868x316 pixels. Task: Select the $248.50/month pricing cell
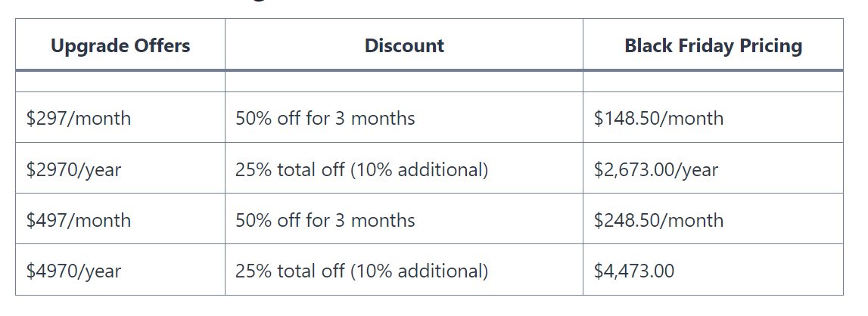(713, 219)
